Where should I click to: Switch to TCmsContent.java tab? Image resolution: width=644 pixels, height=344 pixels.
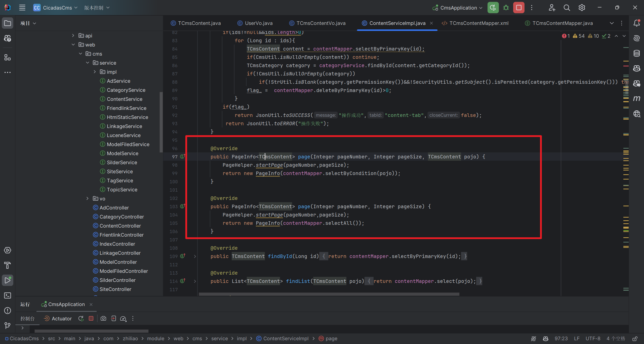click(196, 23)
